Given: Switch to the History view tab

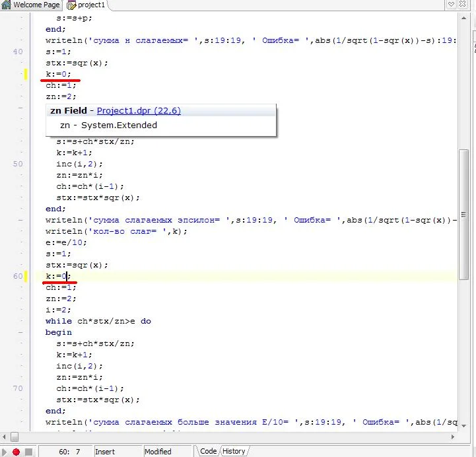Looking at the screenshot, I should pyautogui.click(x=234, y=451).
